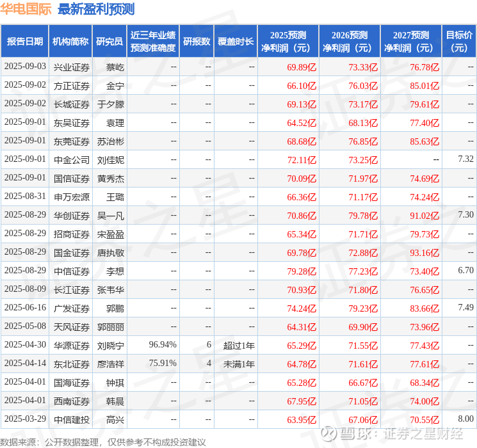
Task: Select the 中金公司 institution cell
Action: tap(72, 160)
